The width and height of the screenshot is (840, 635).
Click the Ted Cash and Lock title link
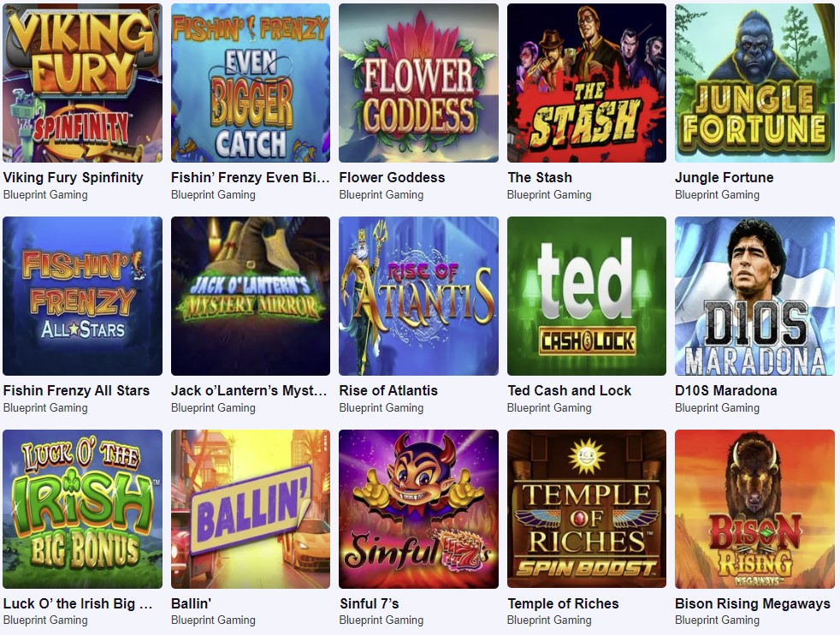pyautogui.click(x=570, y=390)
